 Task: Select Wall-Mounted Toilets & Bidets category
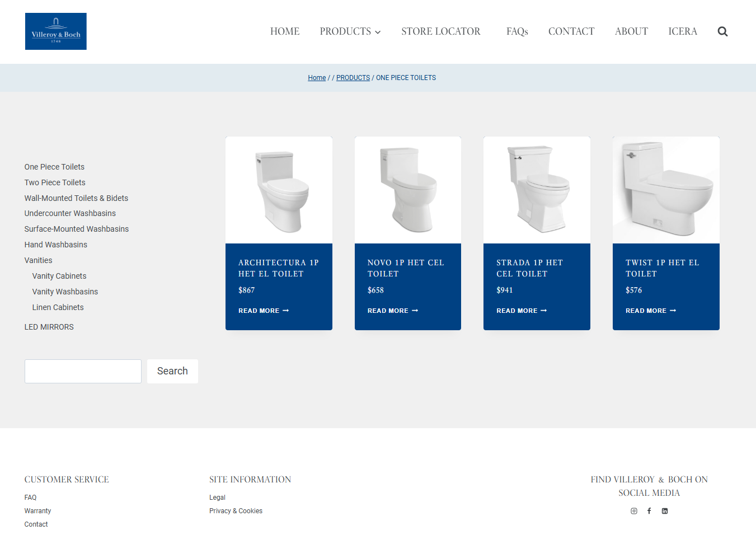[76, 198]
